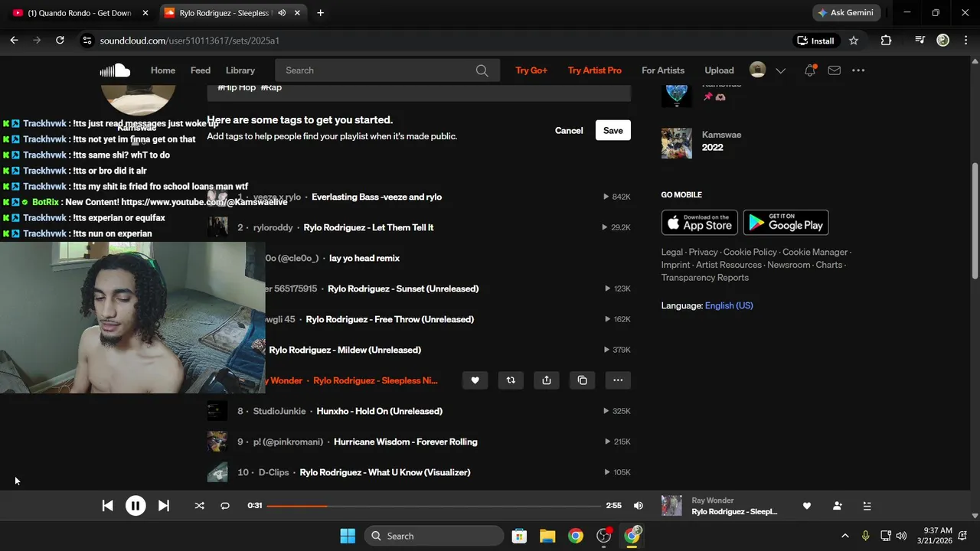980x551 pixels.
Task: Click the user avatar in header
Action: pyautogui.click(x=757, y=70)
